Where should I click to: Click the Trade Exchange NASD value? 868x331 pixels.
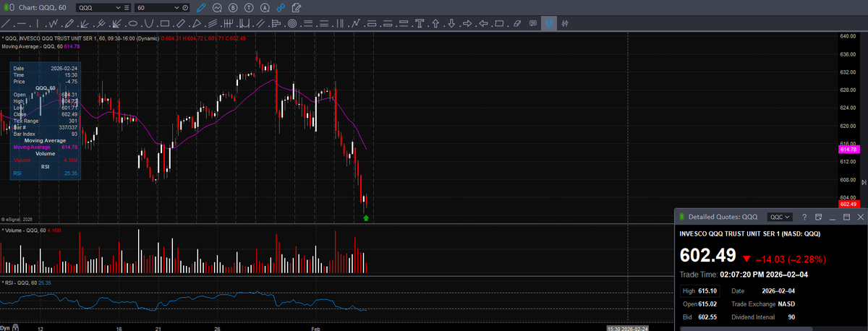click(786, 304)
